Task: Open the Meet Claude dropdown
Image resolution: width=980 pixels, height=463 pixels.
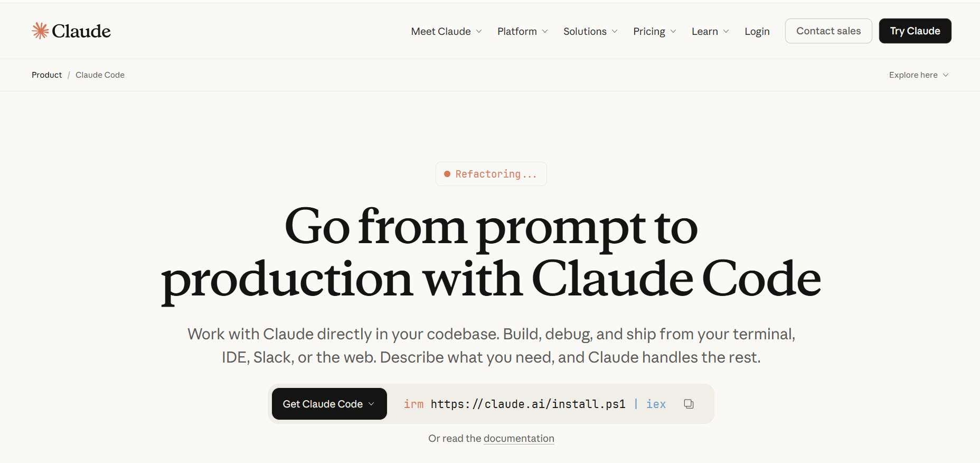Action: (446, 31)
